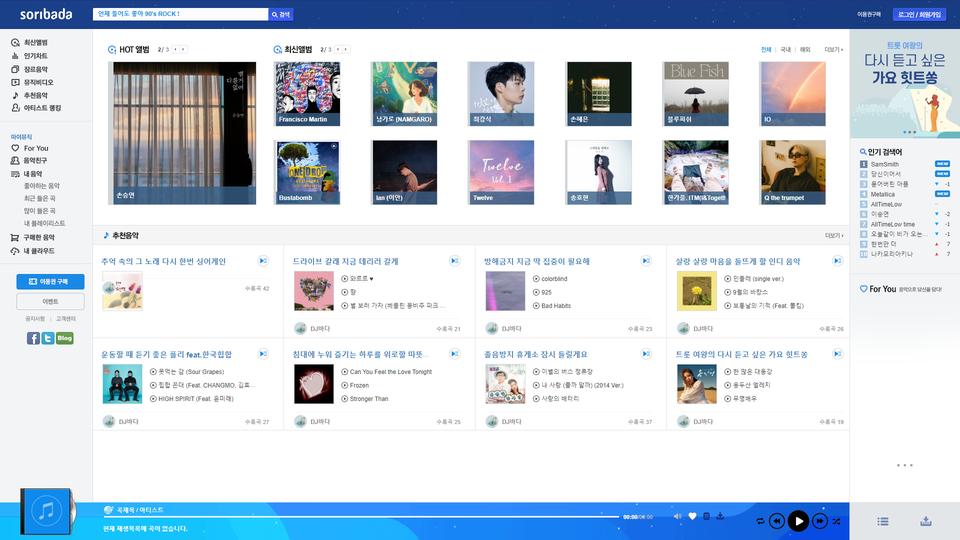Like the current track with the player heart icon
Image resolution: width=960 pixels, height=540 pixels.
click(692, 516)
